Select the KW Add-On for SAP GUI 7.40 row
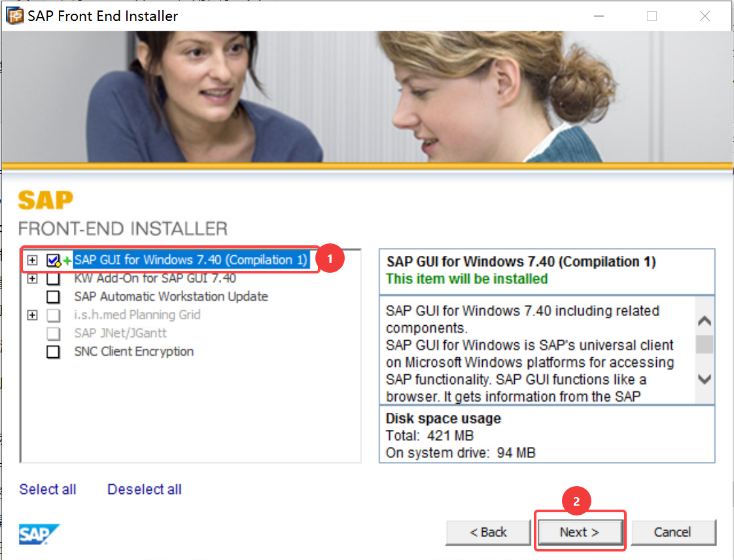Image resolution: width=734 pixels, height=560 pixels. [155, 278]
